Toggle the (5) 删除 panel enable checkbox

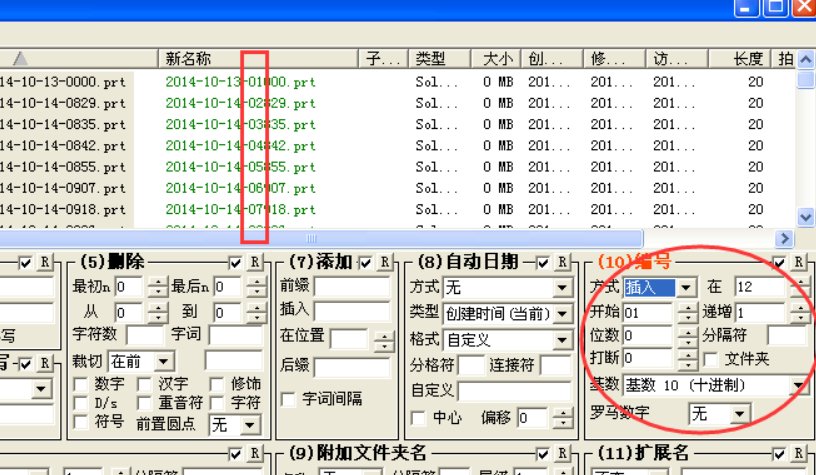point(235,263)
